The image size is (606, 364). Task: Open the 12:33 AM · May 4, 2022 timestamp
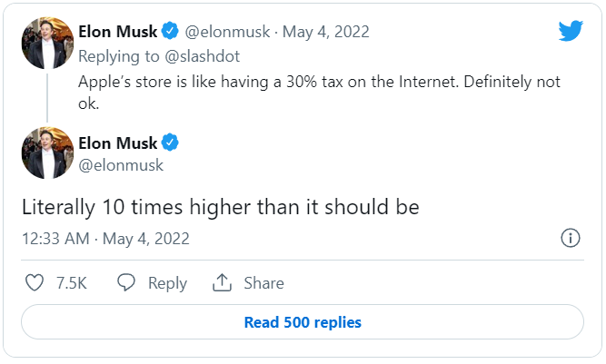[x=105, y=239]
